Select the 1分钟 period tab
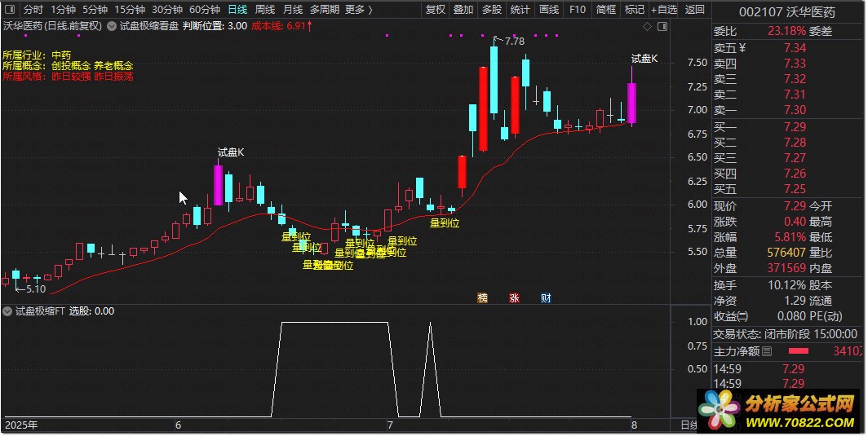The width and height of the screenshot is (868, 436). point(63,10)
